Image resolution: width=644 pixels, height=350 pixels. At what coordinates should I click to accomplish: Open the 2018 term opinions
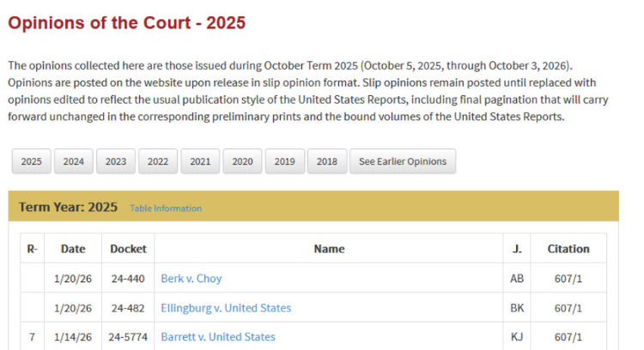click(x=326, y=161)
